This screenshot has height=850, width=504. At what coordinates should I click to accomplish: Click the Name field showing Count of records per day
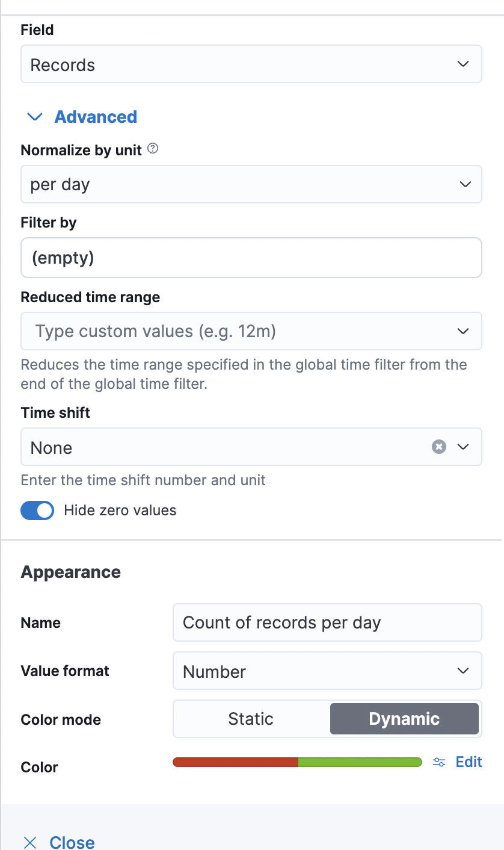327,622
